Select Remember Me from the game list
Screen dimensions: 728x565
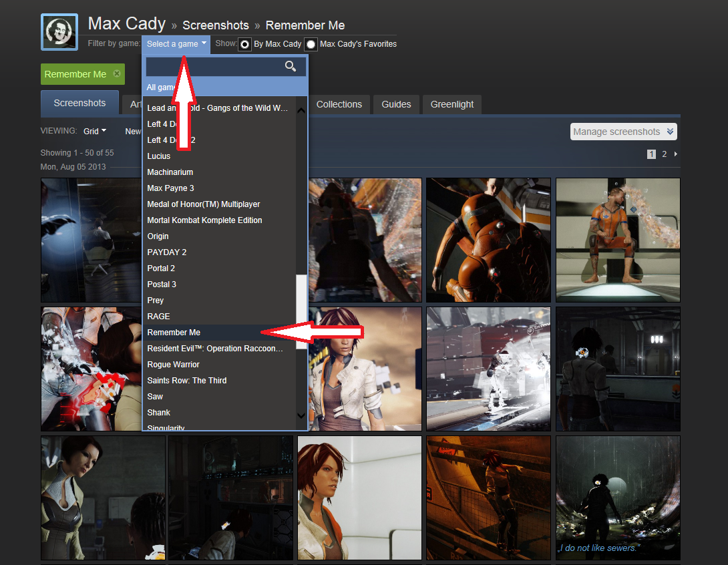click(x=219, y=333)
